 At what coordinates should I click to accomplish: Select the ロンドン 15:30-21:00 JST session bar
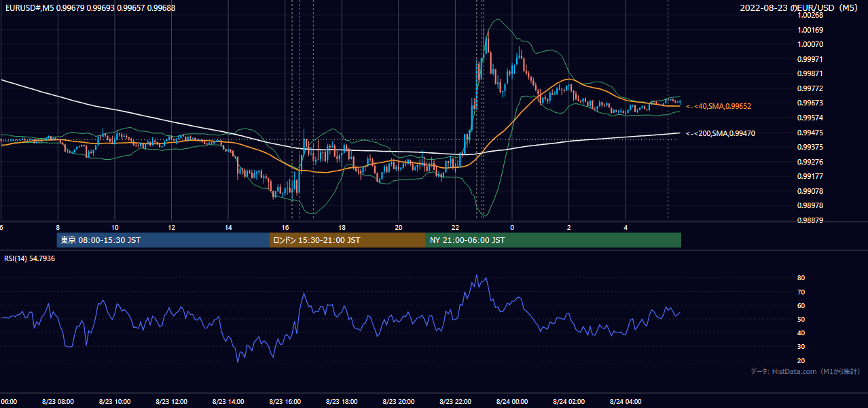click(x=348, y=240)
